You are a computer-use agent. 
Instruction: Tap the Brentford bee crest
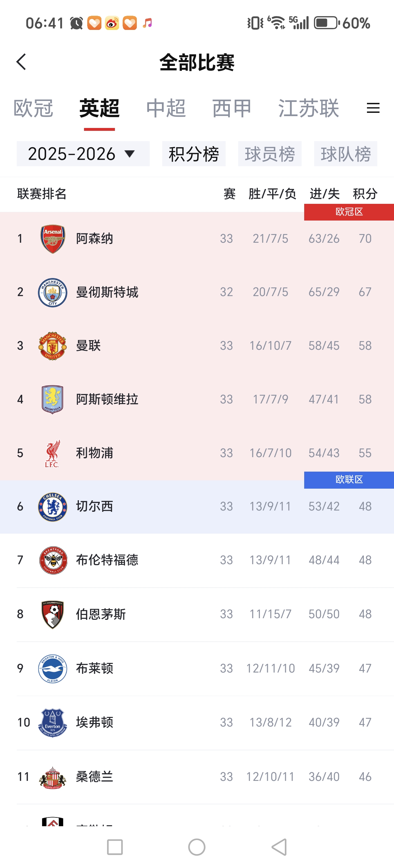click(x=52, y=560)
